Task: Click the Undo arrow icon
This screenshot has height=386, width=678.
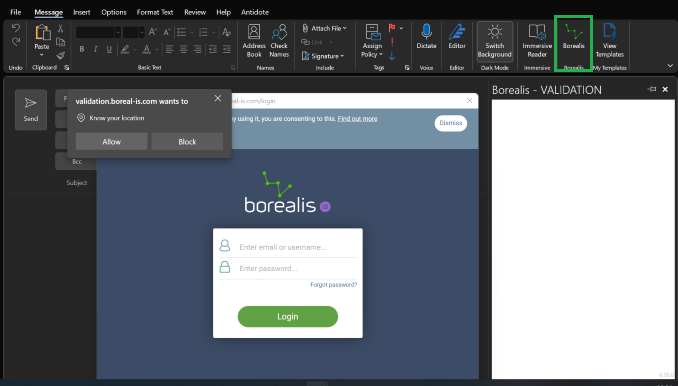Action: (16, 28)
